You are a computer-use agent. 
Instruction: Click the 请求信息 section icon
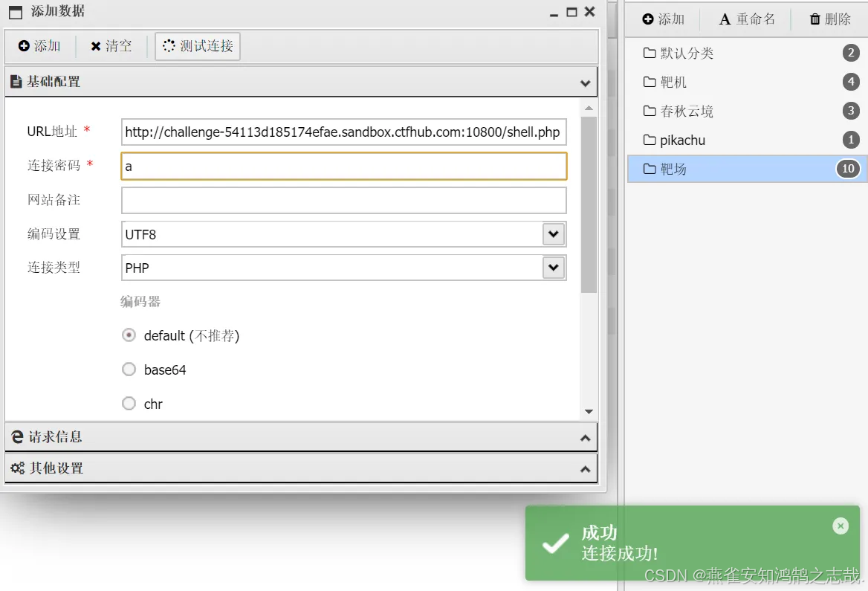16,436
